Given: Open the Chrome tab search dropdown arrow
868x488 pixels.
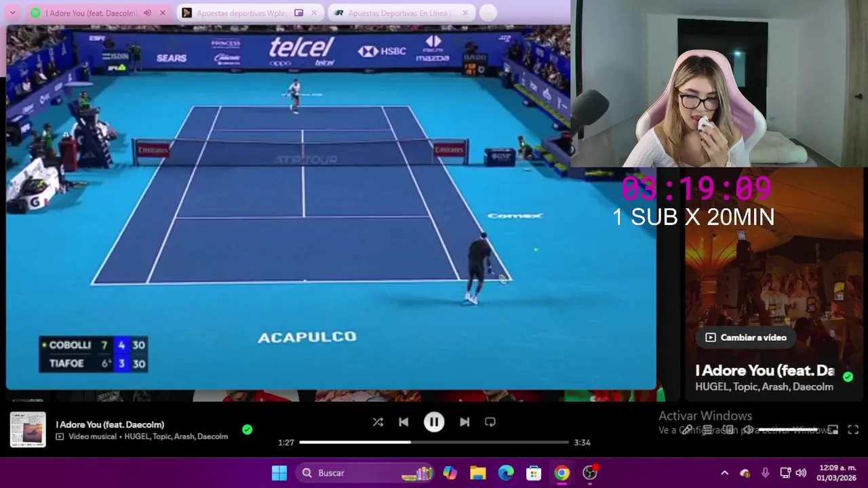Looking at the screenshot, I should point(12,13).
